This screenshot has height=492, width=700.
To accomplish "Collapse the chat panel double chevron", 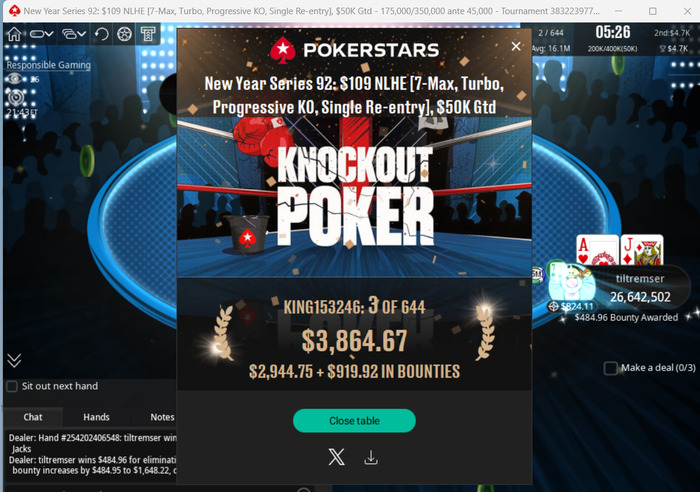I will 14,360.
